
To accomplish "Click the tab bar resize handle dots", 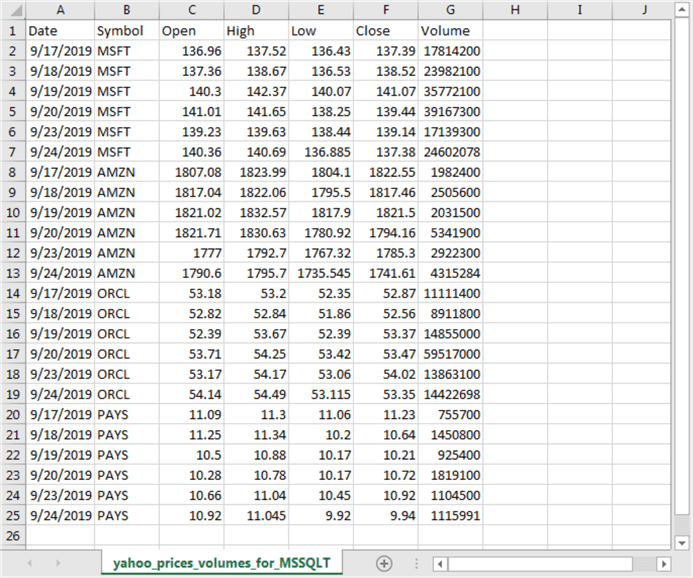I will coord(416,563).
